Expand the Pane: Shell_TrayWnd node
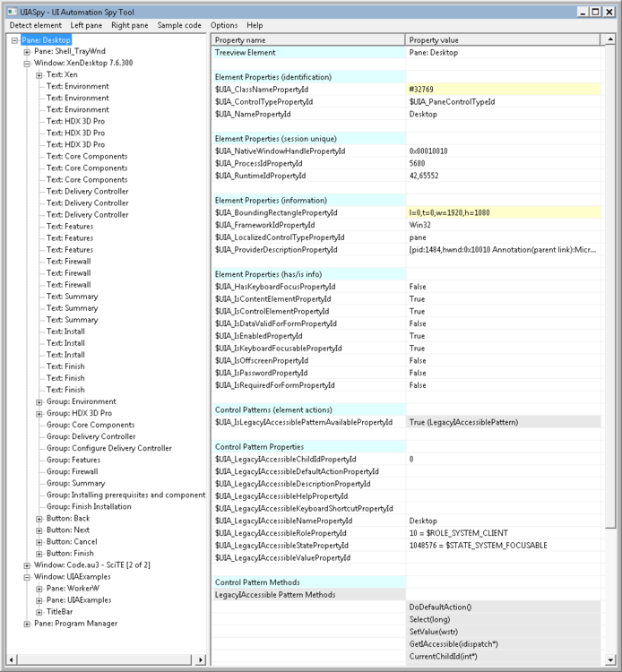This screenshot has height=672, width=622. pos(27,52)
